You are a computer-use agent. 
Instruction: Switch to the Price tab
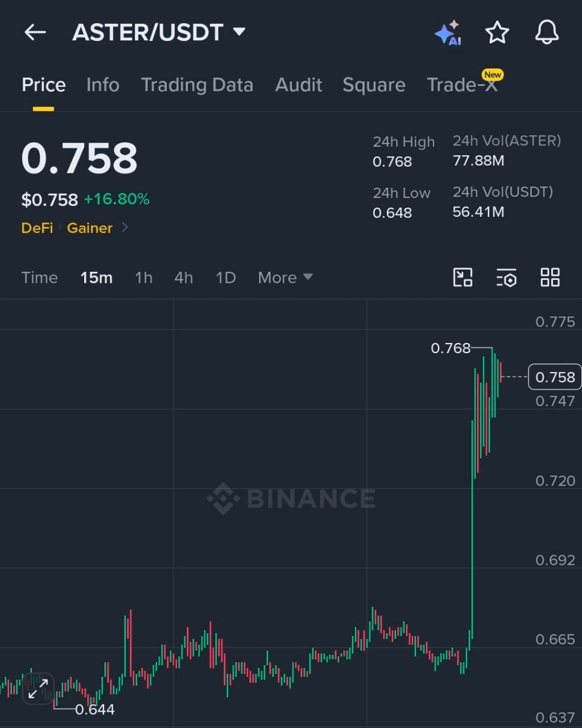click(x=44, y=85)
